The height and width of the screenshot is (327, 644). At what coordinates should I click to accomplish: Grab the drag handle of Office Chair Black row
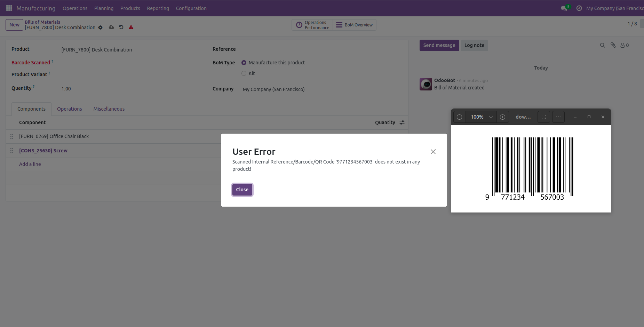pyautogui.click(x=12, y=136)
